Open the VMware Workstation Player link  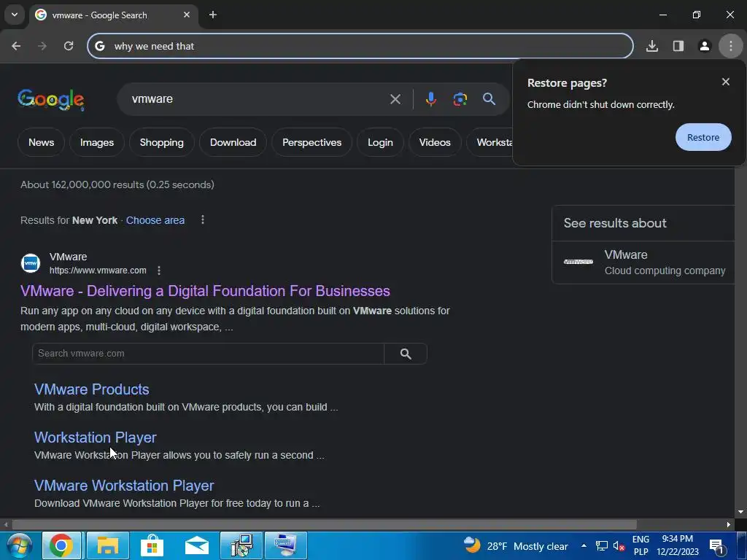124,486
